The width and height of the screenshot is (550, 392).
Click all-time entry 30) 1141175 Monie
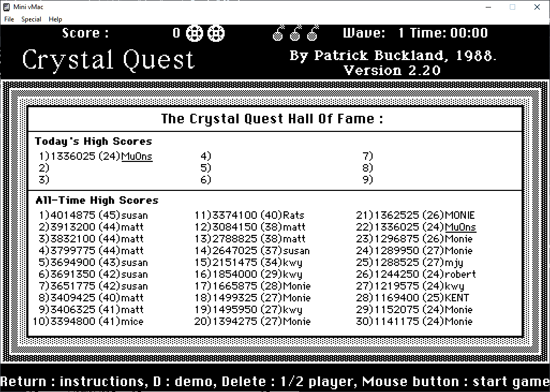coord(414,321)
